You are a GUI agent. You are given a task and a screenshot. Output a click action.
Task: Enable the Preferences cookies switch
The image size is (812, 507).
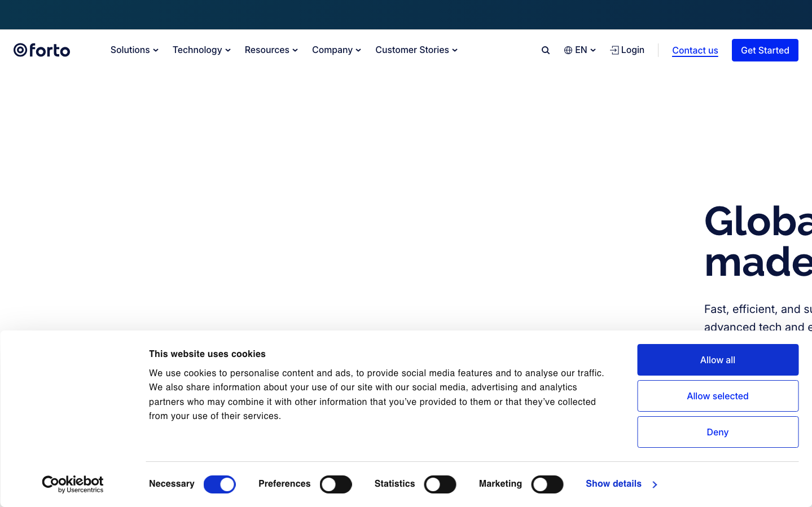(x=336, y=484)
